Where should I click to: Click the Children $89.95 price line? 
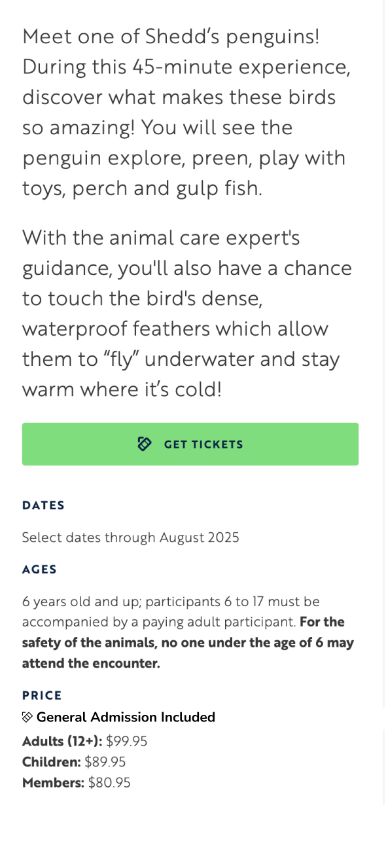74,762
